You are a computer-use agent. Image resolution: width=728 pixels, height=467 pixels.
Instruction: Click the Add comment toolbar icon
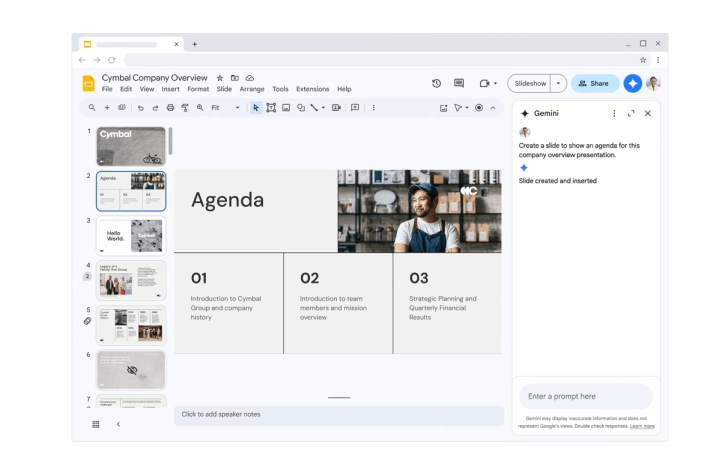tap(355, 108)
